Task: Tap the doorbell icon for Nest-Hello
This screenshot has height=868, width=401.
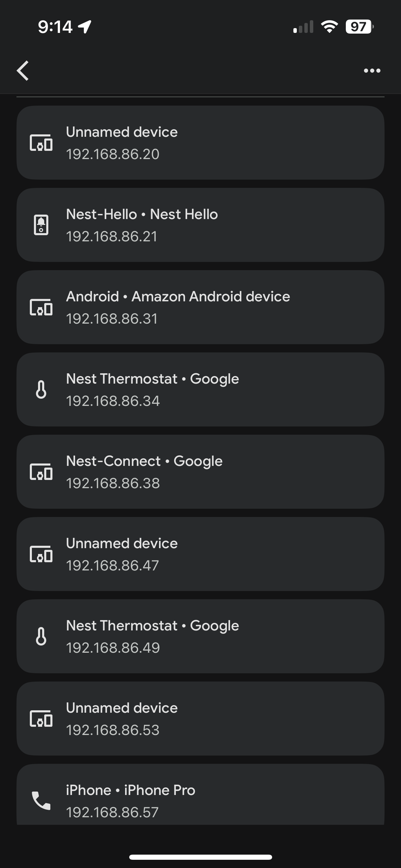Action: click(41, 225)
